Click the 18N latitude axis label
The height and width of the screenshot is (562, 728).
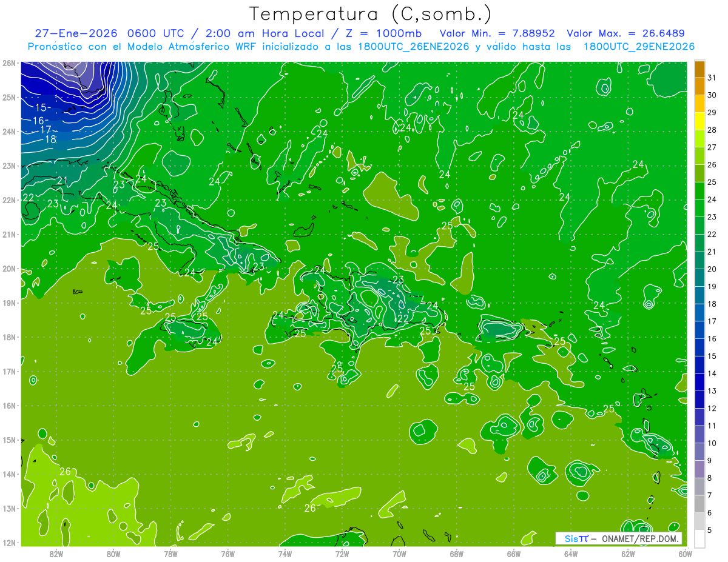point(8,337)
